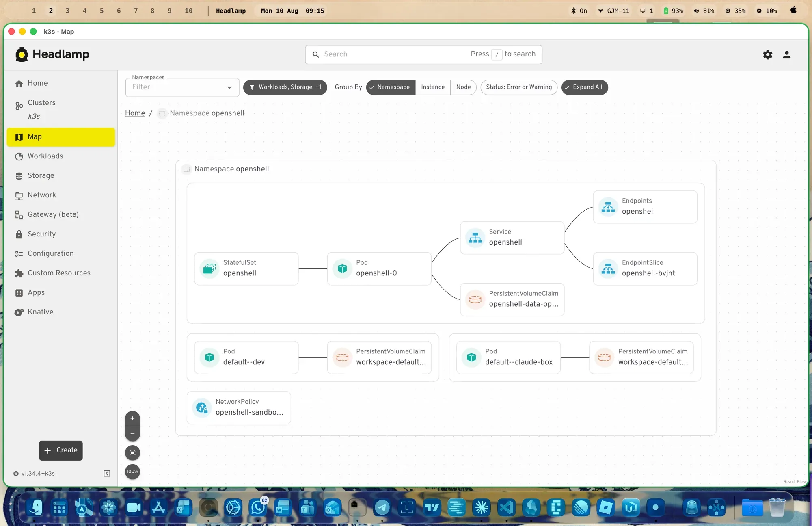Click the Home breadcrumb link
Screen dimensions: 812x526
tap(135, 113)
